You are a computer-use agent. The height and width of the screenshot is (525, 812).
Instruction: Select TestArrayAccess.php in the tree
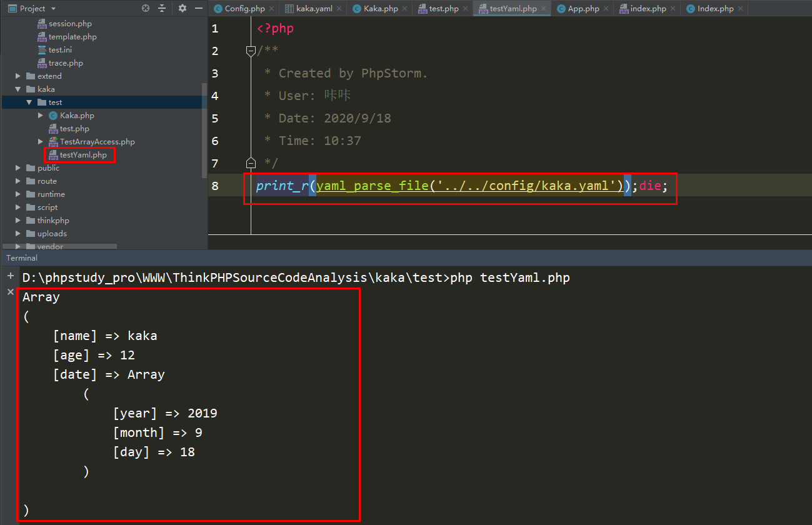click(x=97, y=142)
